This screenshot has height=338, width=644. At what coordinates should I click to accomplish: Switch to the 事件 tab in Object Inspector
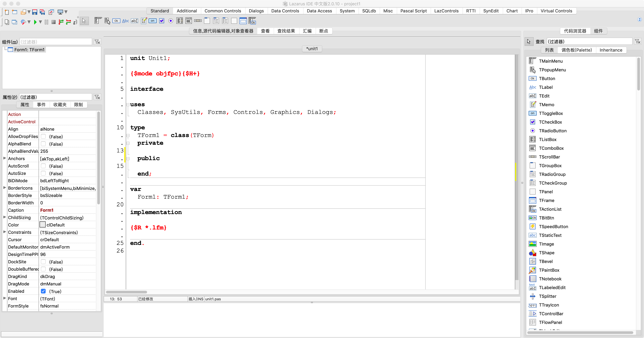[x=41, y=105]
